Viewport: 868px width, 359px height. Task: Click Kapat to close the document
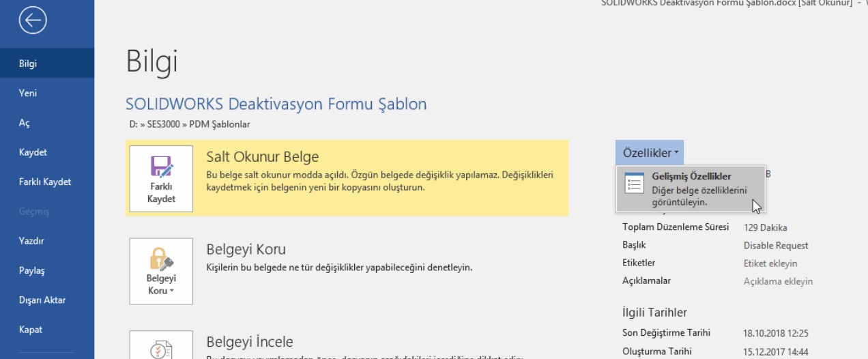point(31,330)
